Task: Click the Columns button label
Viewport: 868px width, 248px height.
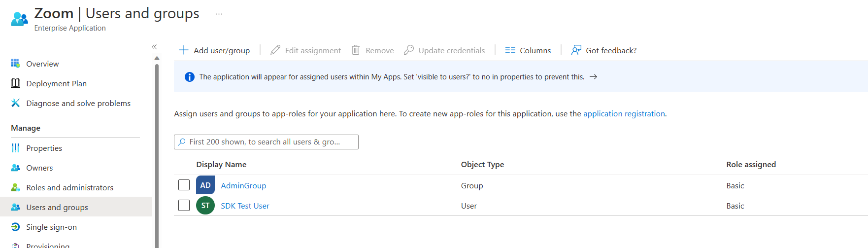Action: pos(535,50)
